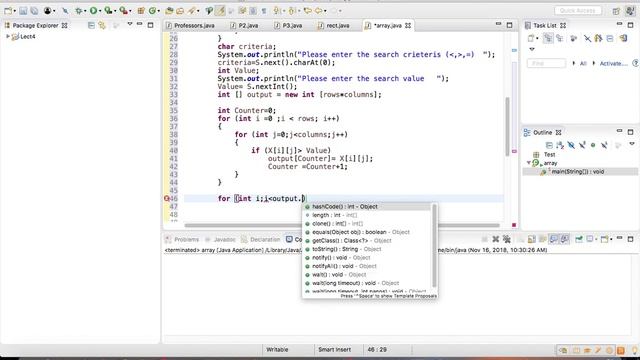Toggle Categorized view in Task List

548,38
